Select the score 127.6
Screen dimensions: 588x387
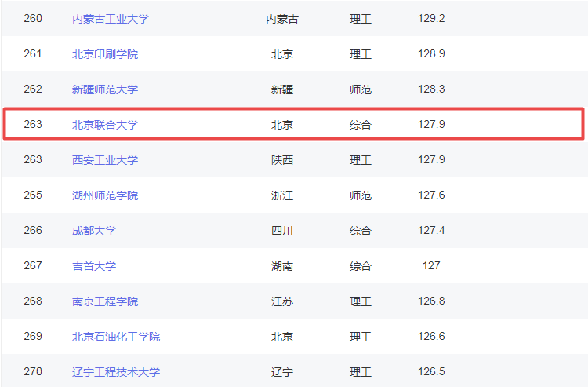[x=431, y=195]
